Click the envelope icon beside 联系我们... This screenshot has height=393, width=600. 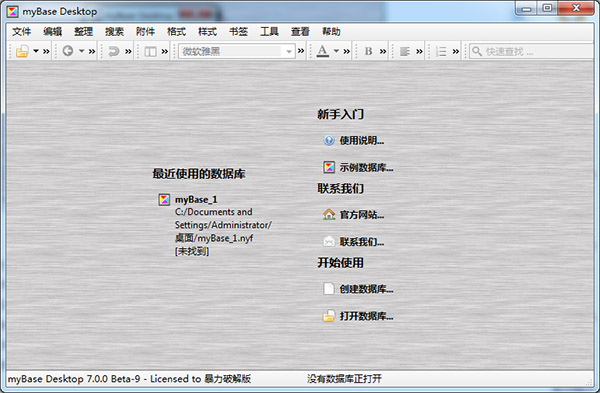coord(329,241)
